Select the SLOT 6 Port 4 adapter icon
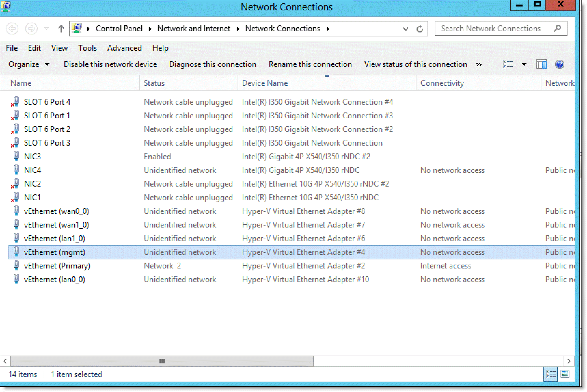 [x=15, y=102]
